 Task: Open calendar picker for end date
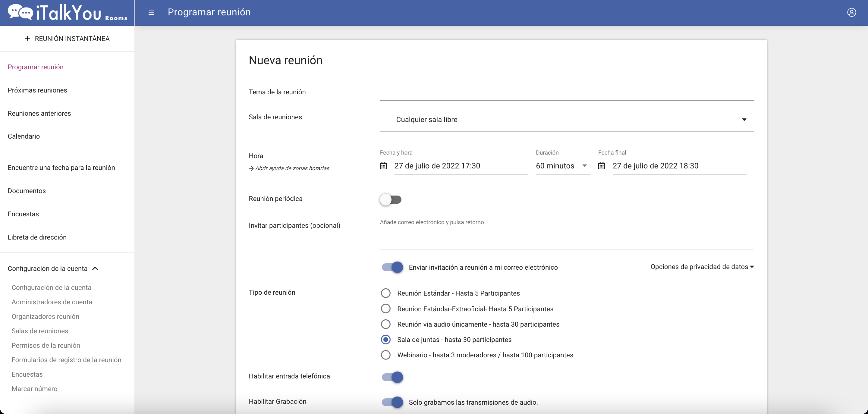[x=602, y=166]
